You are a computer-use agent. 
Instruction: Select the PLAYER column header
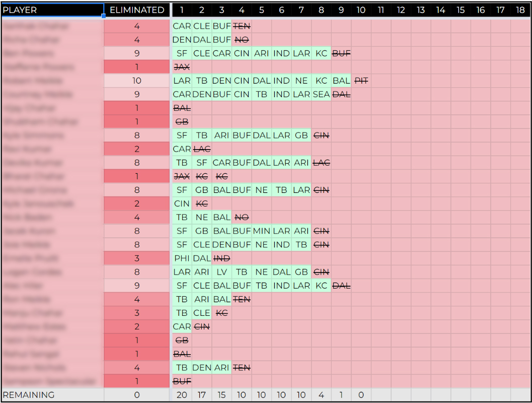[52, 10]
